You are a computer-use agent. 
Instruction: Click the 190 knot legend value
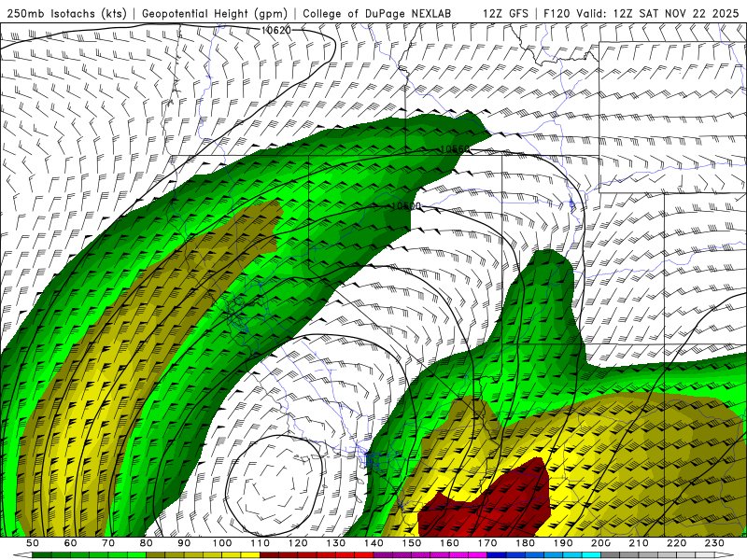point(564,543)
